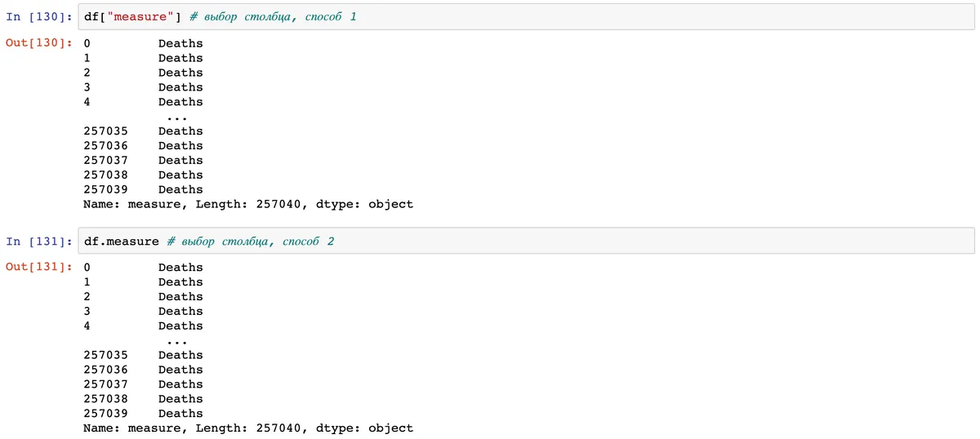Click index 257035 in the Out[130] output

(x=105, y=131)
